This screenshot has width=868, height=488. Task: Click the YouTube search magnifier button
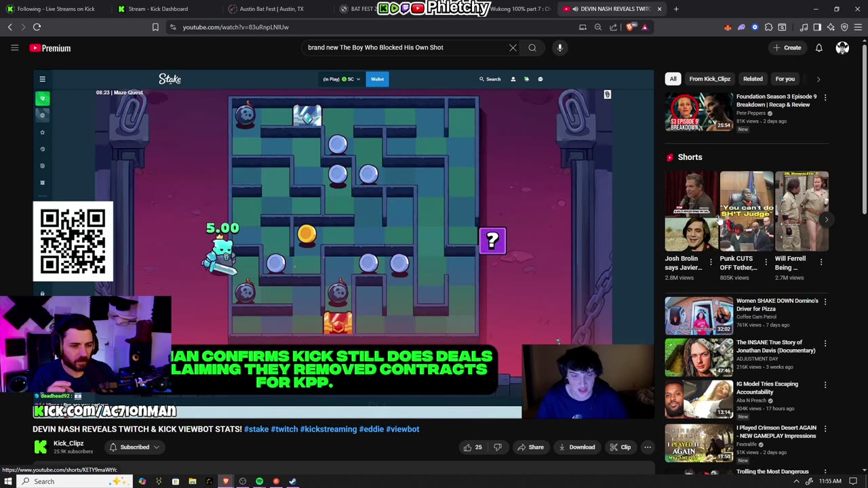click(532, 47)
